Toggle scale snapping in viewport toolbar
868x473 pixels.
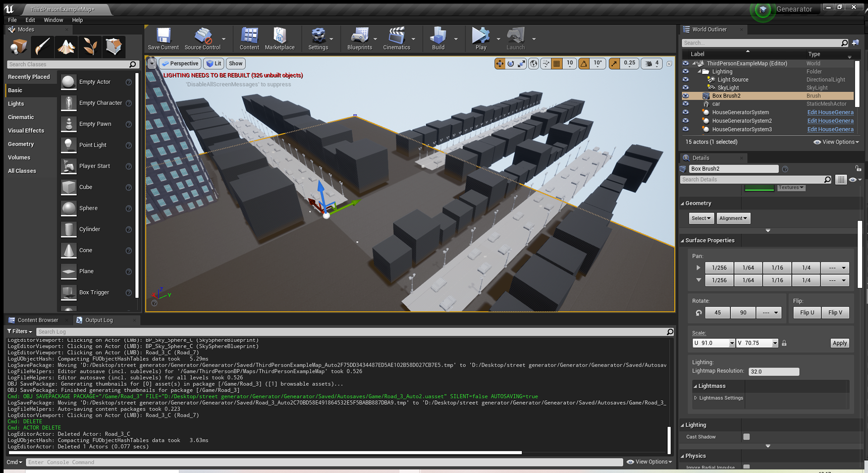click(614, 64)
